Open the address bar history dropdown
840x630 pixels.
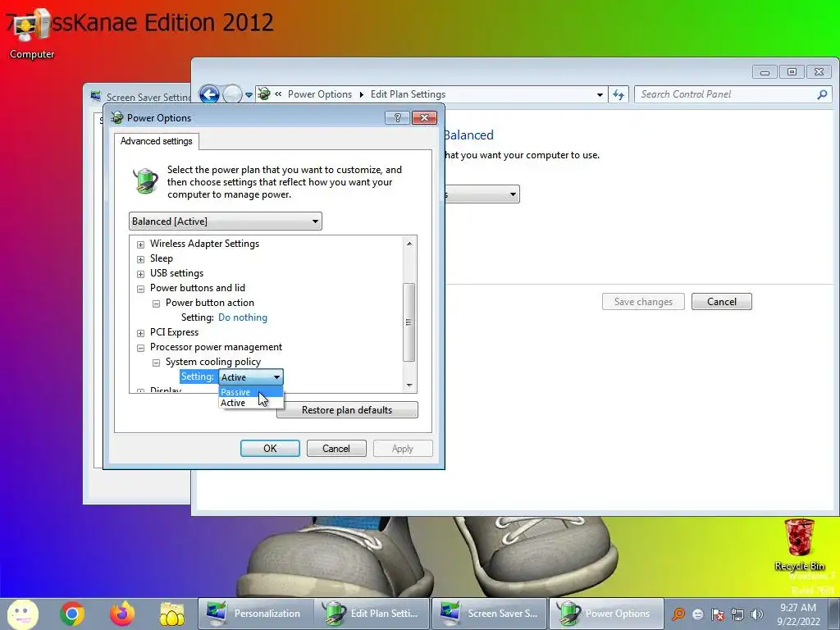click(x=600, y=95)
